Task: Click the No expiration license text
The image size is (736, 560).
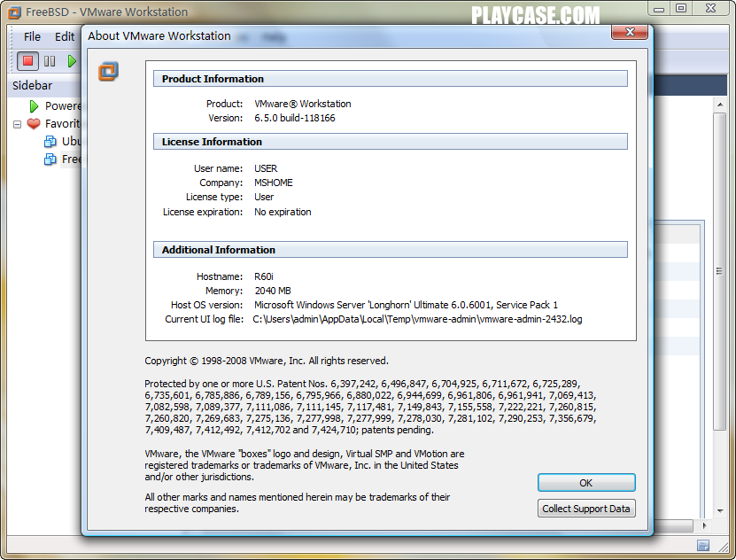Action: coord(283,212)
